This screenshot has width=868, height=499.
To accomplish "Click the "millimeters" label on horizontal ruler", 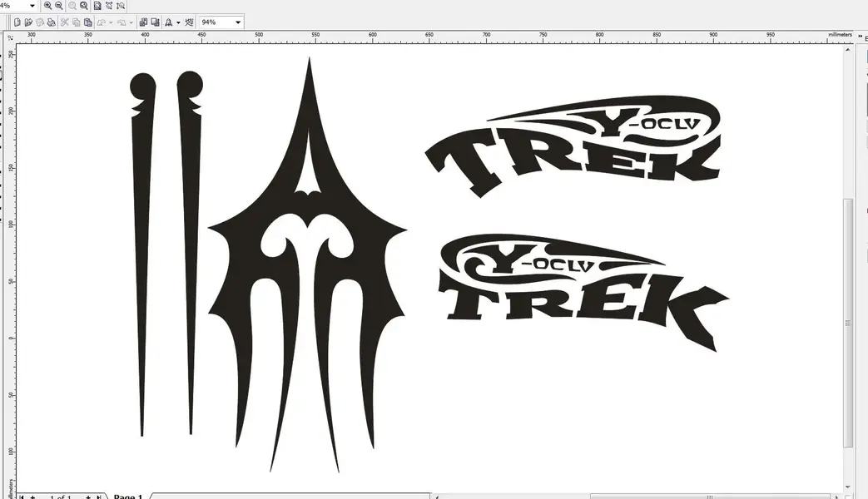I will (840, 35).
